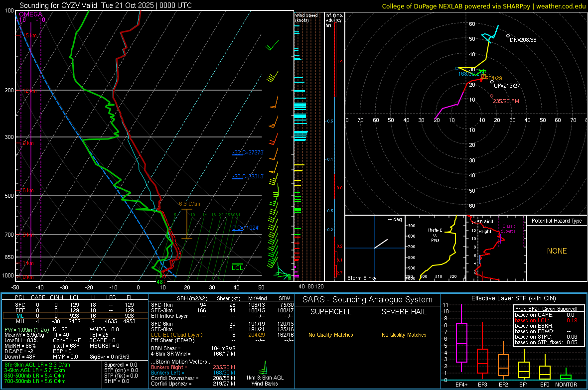Image resolution: width=588 pixels, height=390 pixels.
Task: Click the EF3 axis label
Action: [x=482, y=385]
